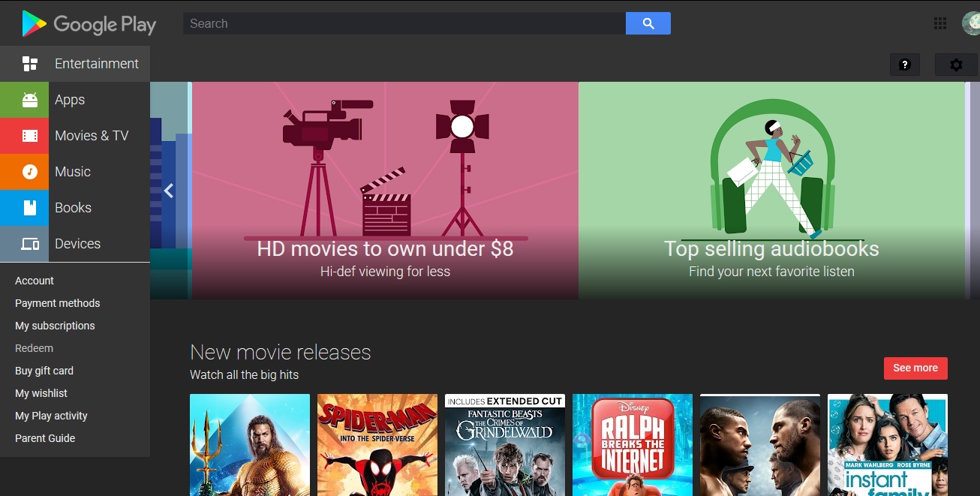The width and height of the screenshot is (980, 496).
Task: Open My wishlist link
Action: click(x=41, y=393)
